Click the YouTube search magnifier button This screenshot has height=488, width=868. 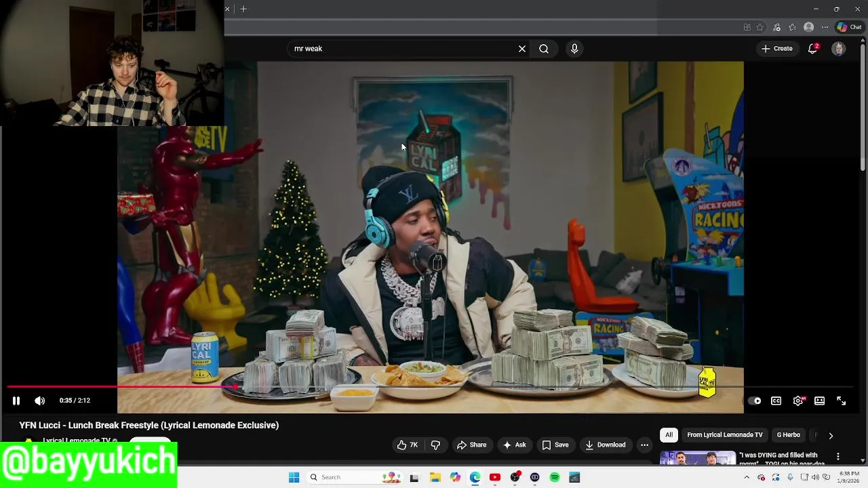tap(544, 49)
